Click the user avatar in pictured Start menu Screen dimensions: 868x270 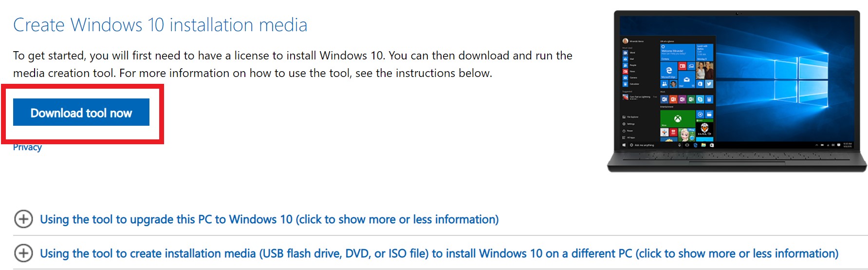coord(625,41)
